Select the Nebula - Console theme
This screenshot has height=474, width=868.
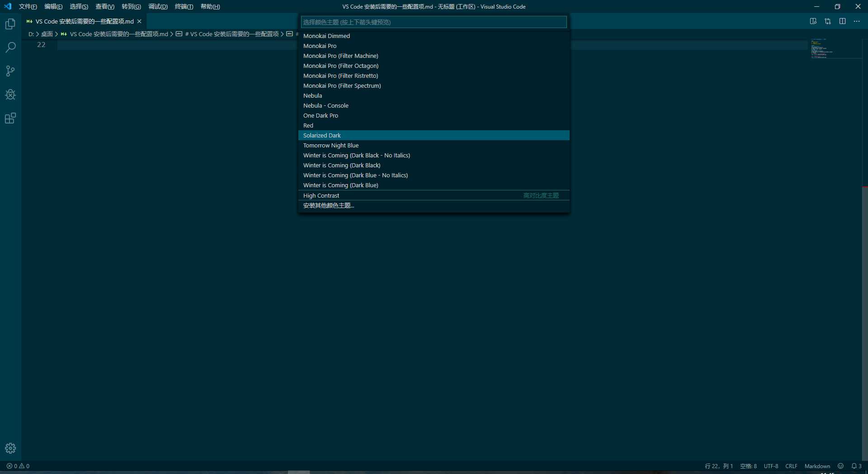(434, 105)
